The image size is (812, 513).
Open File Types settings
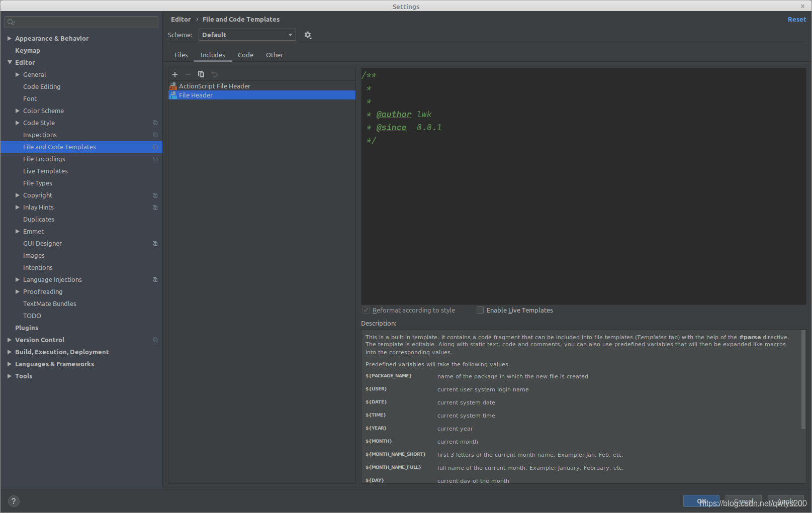point(38,183)
